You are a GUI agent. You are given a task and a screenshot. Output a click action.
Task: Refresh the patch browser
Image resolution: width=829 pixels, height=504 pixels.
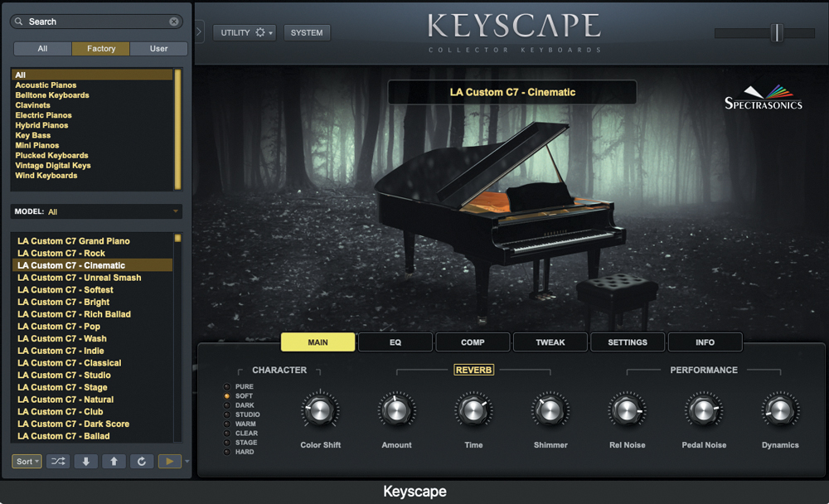tap(142, 461)
